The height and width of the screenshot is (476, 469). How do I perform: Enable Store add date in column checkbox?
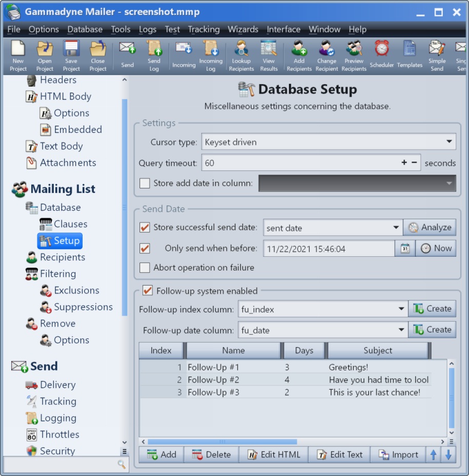(x=145, y=183)
